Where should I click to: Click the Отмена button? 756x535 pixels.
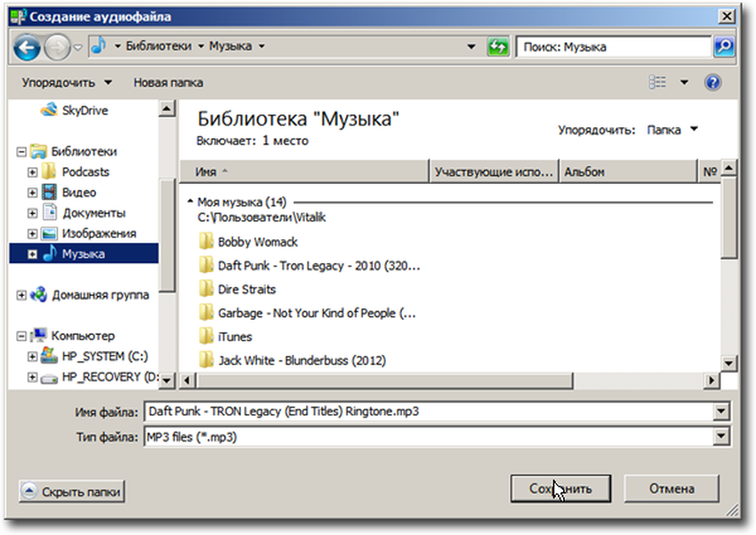click(671, 488)
